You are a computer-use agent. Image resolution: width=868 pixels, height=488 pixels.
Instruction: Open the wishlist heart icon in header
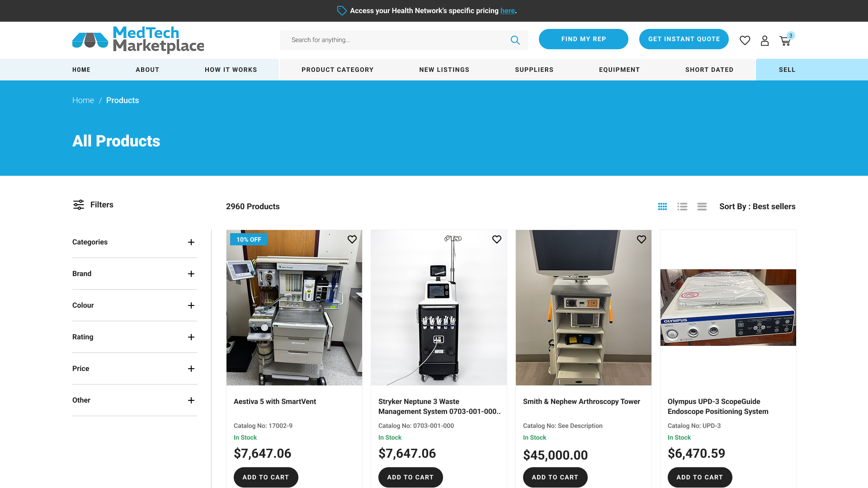(745, 41)
